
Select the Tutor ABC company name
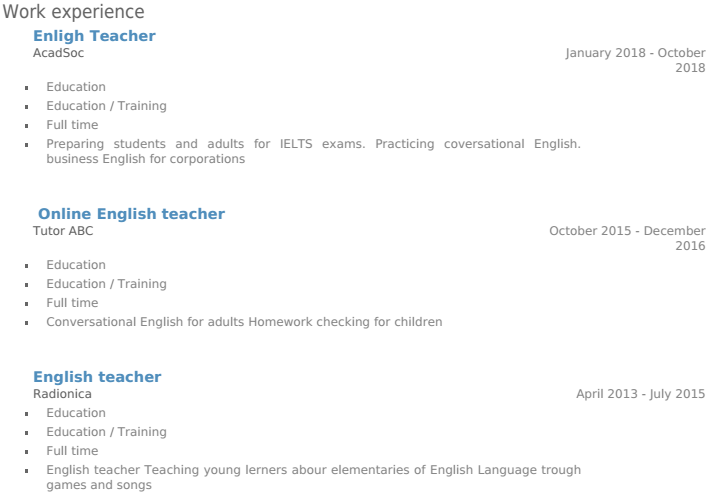[x=63, y=231]
